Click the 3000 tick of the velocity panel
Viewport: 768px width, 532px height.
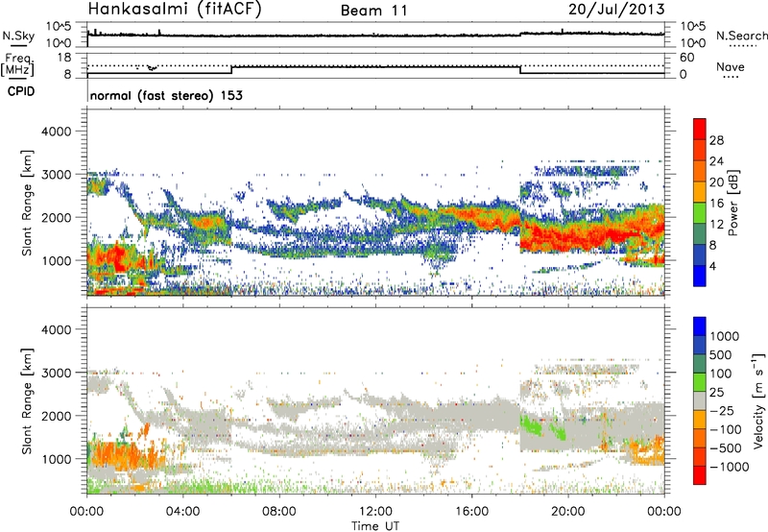pyautogui.click(x=56, y=373)
